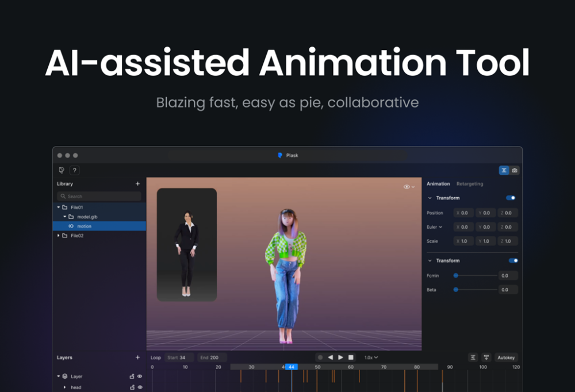575x392 pixels.
Task: Click frame 90 on the timeline ruler
Action: click(x=450, y=367)
